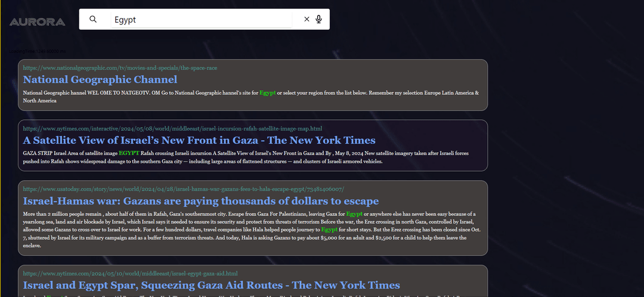Screen dimensions: 644x297
Task: Open the usatoday.com israel-hamas-war URL
Action: click(184, 189)
